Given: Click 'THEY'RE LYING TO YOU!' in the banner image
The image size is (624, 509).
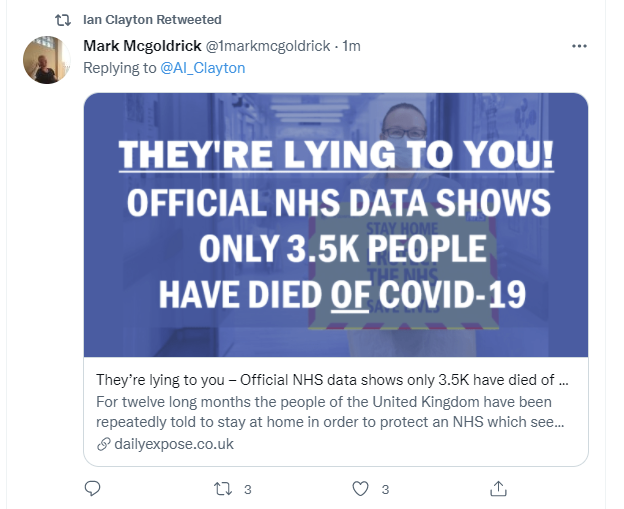Looking at the screenshot, I should (335, 157).
